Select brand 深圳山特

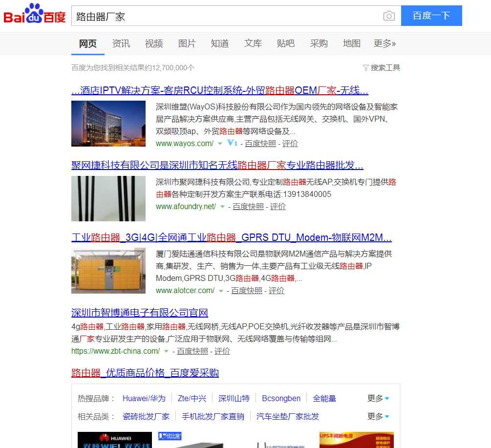(234, 398)
